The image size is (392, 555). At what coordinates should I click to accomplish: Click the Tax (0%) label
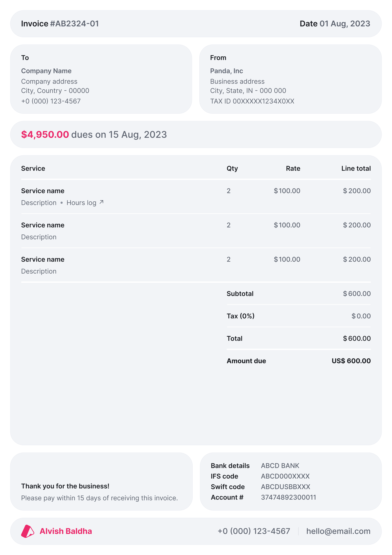point(240,316)
